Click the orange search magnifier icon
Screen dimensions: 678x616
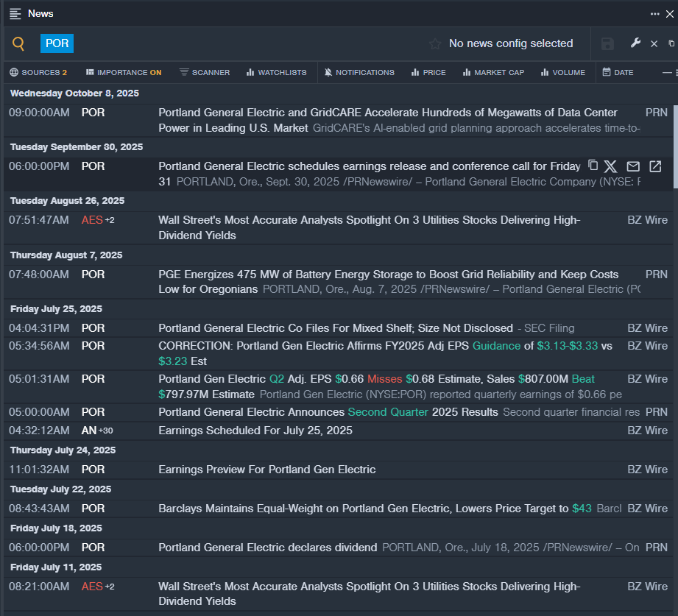(18, 44)
